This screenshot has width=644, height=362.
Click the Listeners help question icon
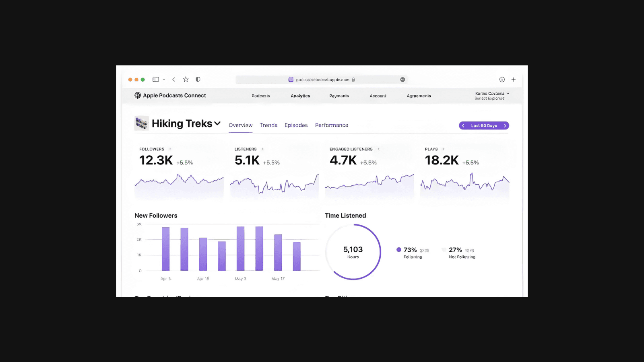tap(262, 149)
